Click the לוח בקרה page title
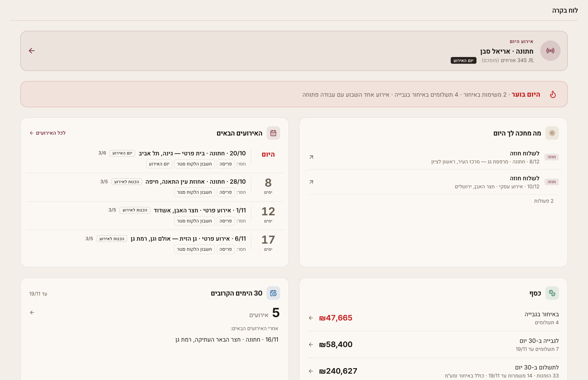This screenshot has width=588, height=380. 565,10
